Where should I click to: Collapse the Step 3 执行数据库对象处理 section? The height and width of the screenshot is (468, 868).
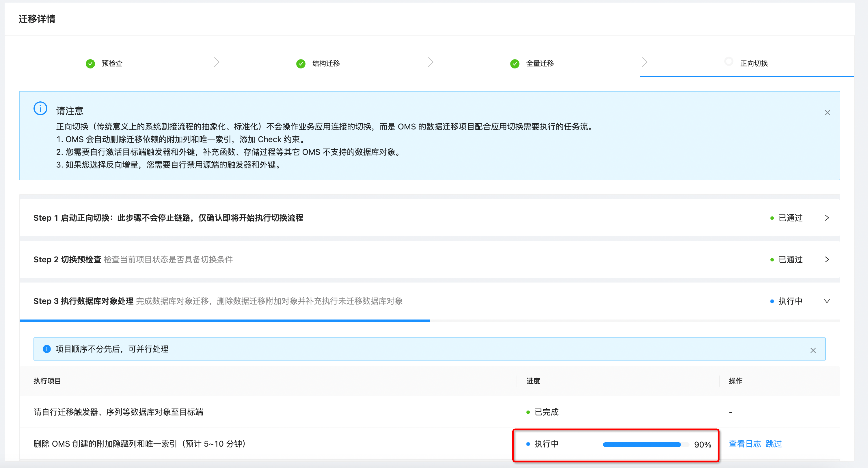pos(827,301)
